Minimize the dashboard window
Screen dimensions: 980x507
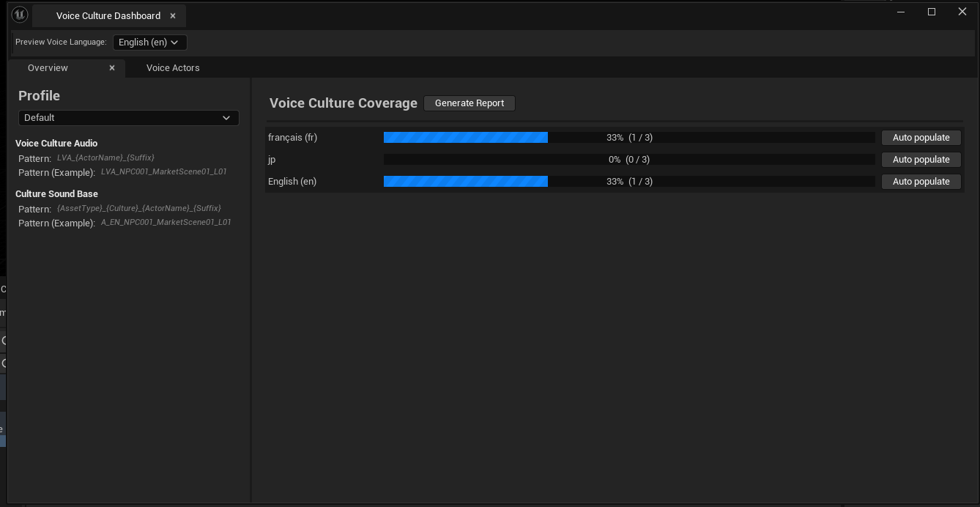pos(901,12)
